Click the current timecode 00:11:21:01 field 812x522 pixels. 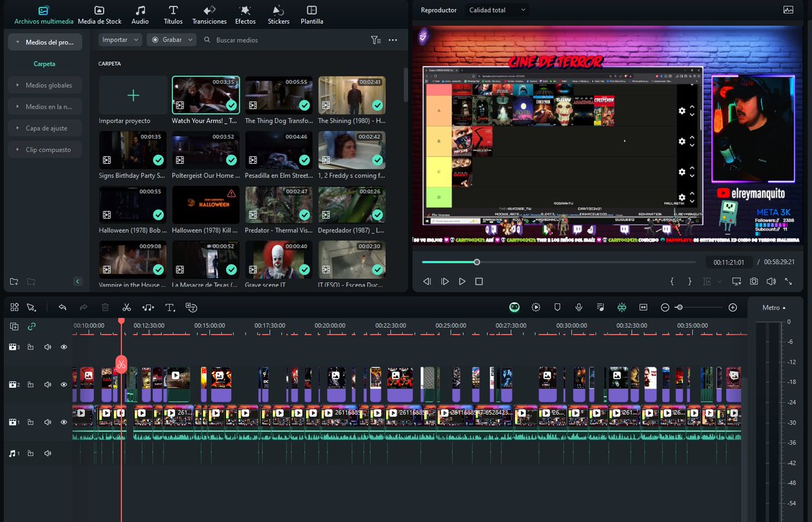tap(728, 262)
